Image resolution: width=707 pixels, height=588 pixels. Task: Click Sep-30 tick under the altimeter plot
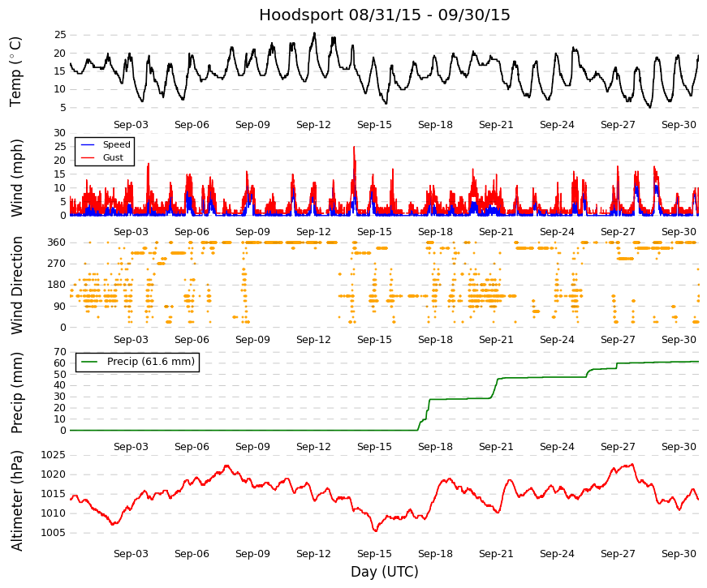pos(679,554)
